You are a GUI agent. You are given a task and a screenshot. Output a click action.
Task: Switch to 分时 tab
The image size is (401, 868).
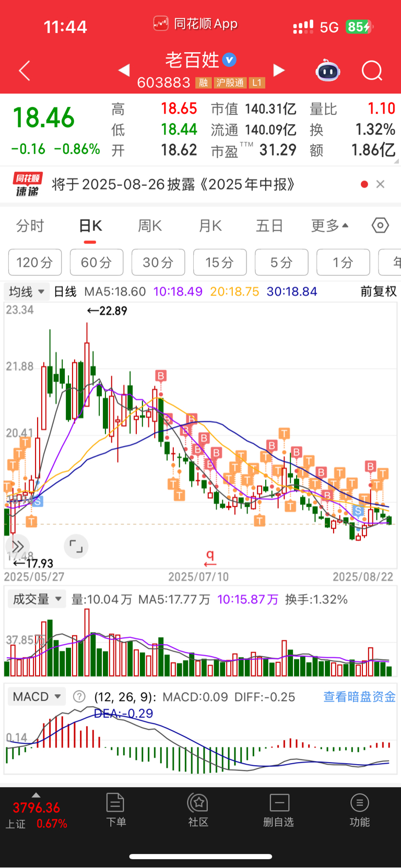point(30,226)
